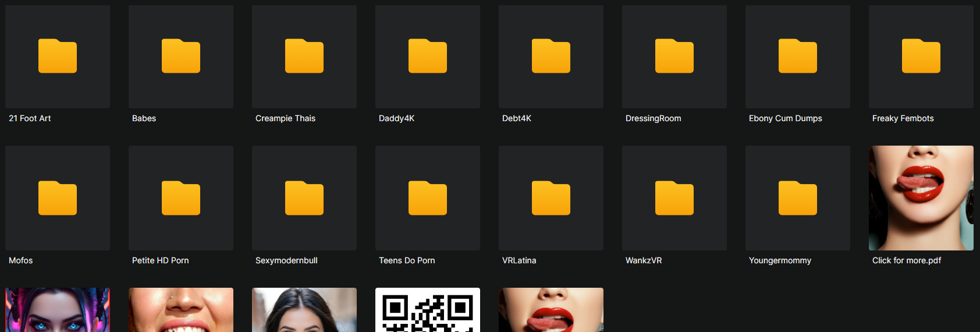
Task: Click the 'Babes' folder name
Action: pyautogui.click(x=144, y=118)
